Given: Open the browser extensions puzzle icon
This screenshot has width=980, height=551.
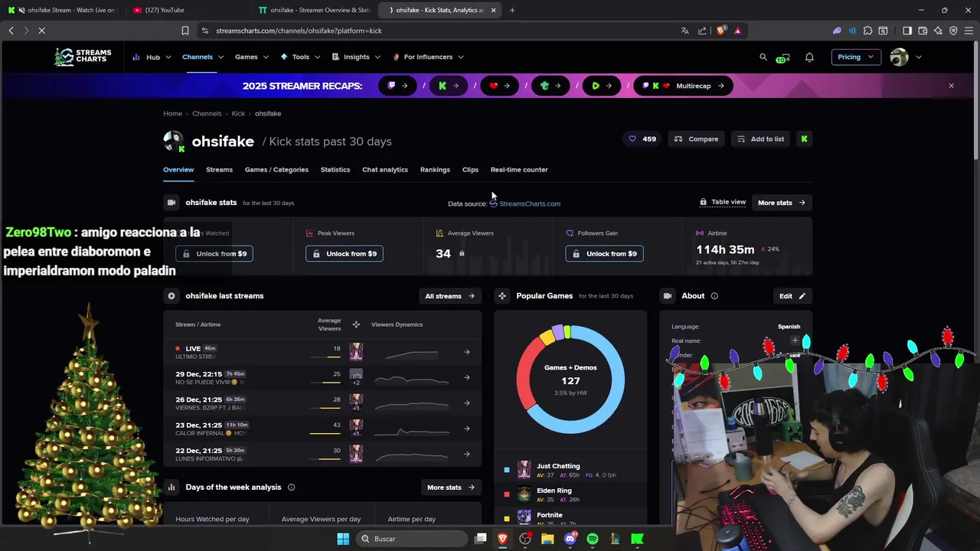Looking at the screenshot, I should click(867, 31).
